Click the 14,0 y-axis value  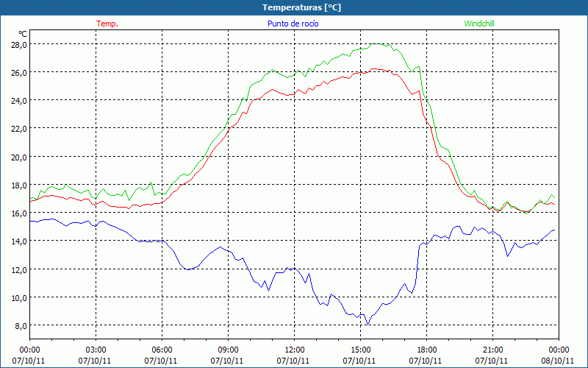click(18, 241)
